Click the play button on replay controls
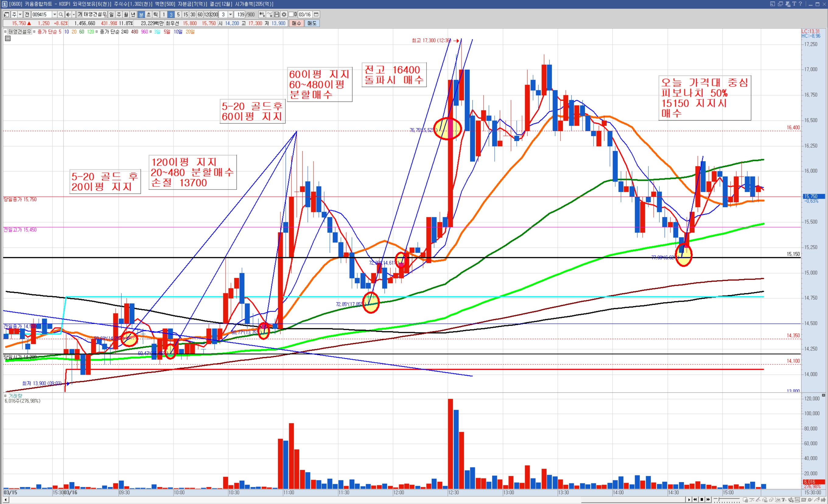Image resolution: width=828 pixels, height=504 pixels. [689, 500]
